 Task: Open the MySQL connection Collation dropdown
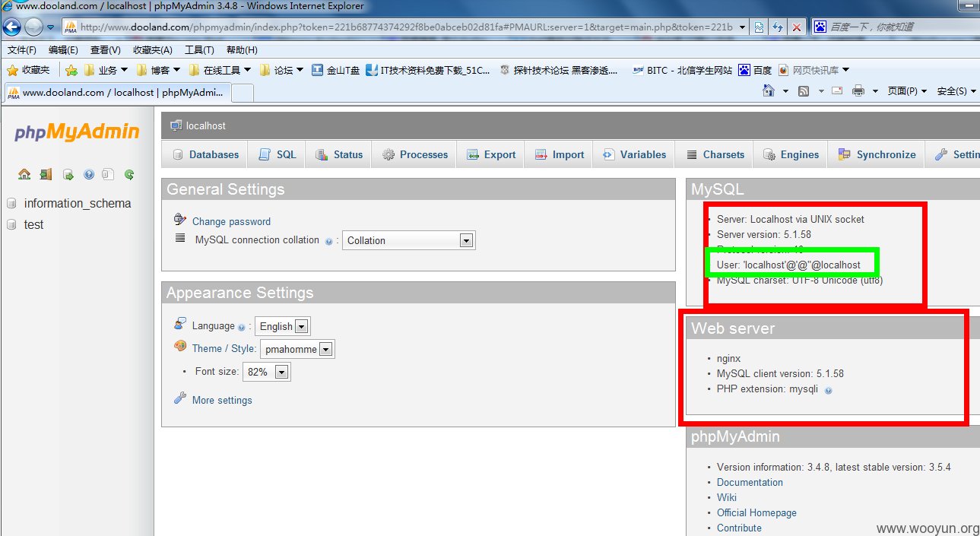[x=408, y=240]
